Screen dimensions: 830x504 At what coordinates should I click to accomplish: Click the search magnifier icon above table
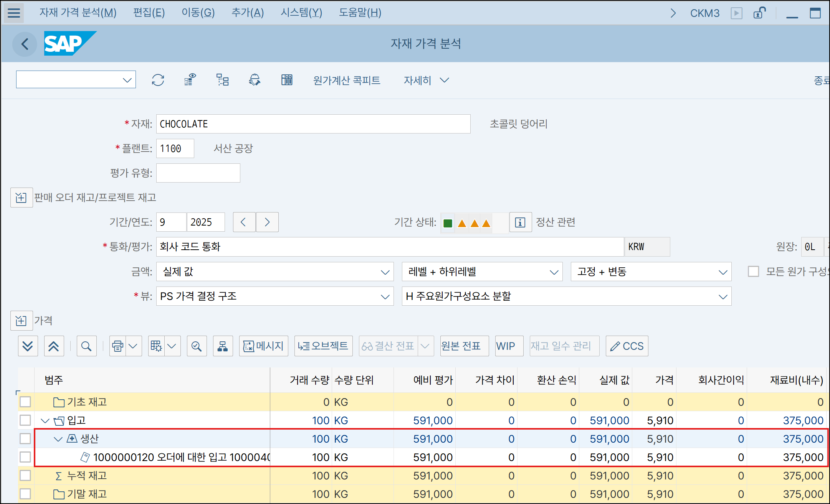[x=86, y=346]
